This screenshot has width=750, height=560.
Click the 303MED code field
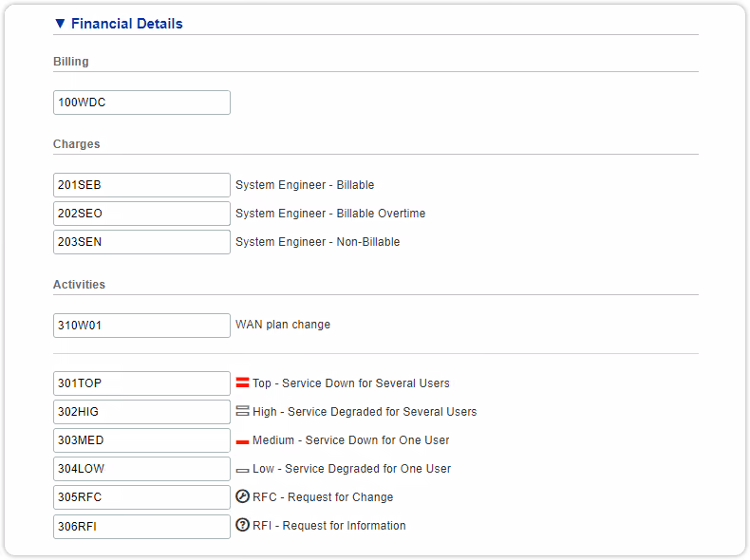click(141, 440)
